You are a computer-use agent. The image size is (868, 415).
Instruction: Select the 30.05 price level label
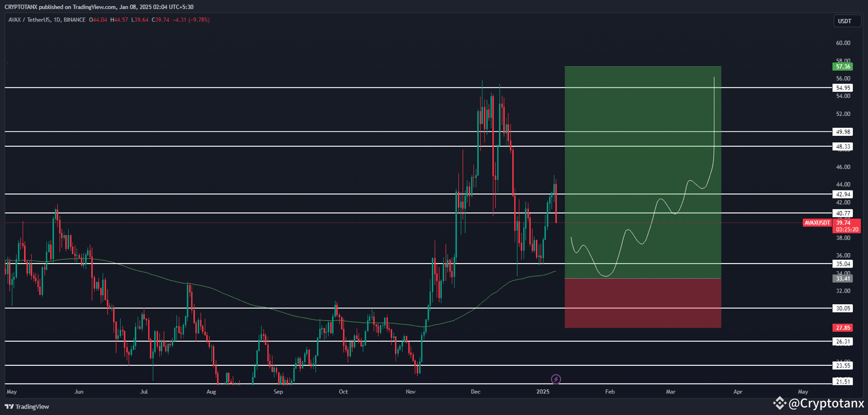843,308
